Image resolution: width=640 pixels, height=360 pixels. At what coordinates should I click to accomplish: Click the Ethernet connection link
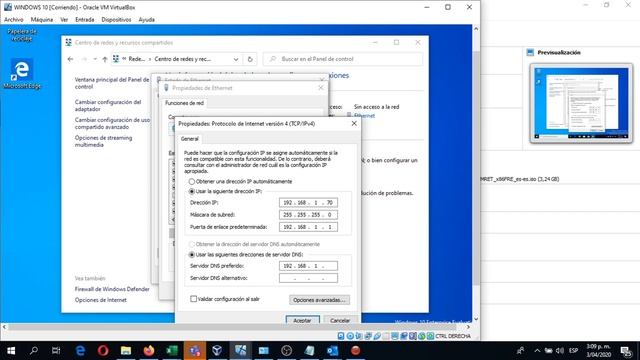click(x=364, y=116)
